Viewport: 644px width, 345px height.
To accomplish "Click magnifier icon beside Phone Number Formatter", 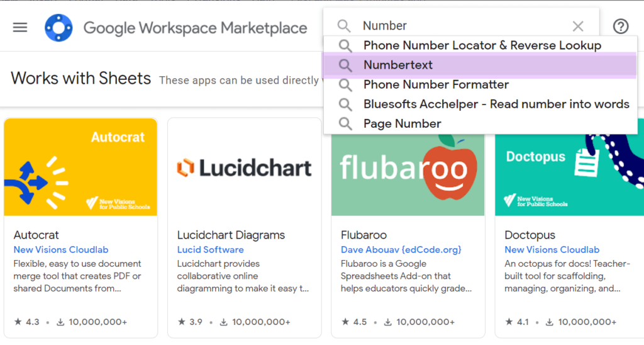I will (345, 85).
